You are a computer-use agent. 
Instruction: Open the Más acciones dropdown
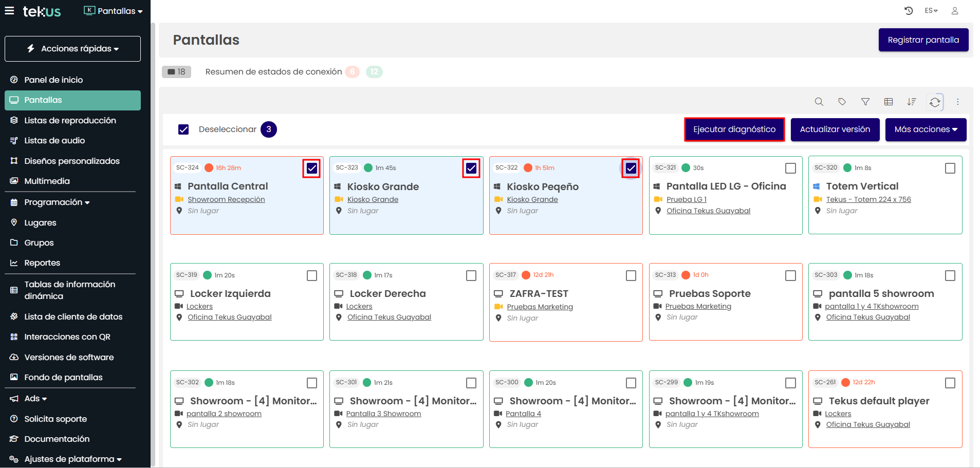925,129
